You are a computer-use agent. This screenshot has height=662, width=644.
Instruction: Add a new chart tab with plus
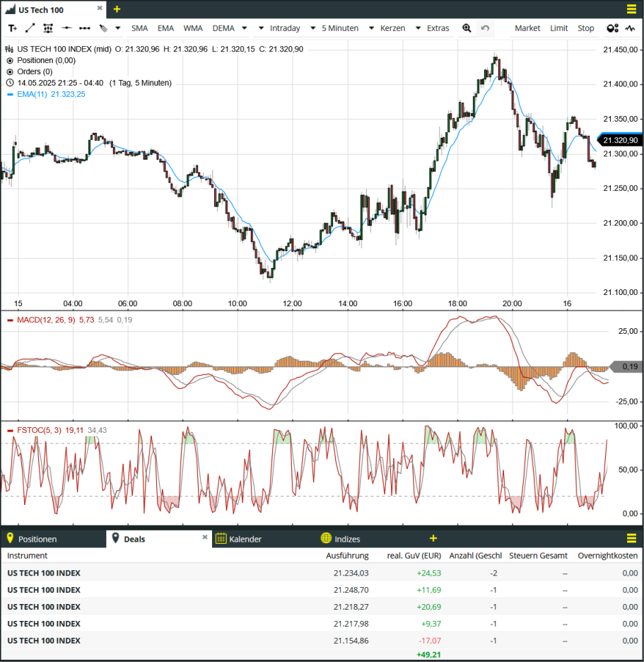117,9
